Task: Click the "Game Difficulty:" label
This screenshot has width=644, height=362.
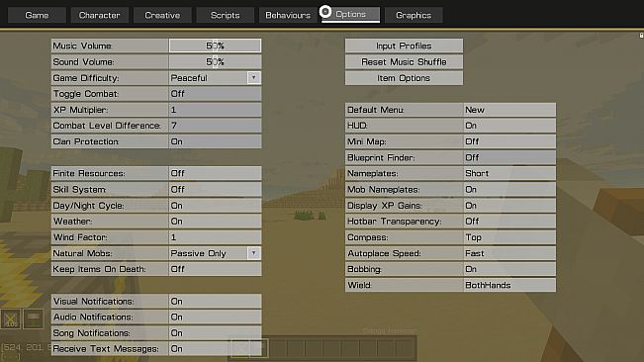Action: click(x=86, y=78)
